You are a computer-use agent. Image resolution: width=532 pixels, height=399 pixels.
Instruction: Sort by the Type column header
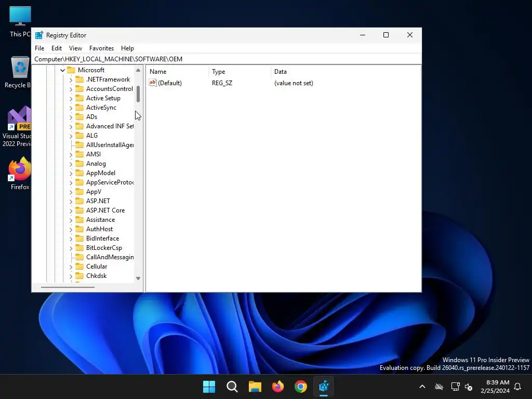(x=240, y=72)
